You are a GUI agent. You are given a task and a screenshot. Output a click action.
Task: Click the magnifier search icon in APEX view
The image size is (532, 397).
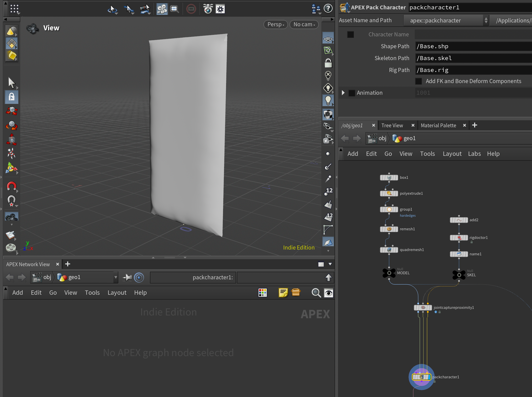click(316, 293)
